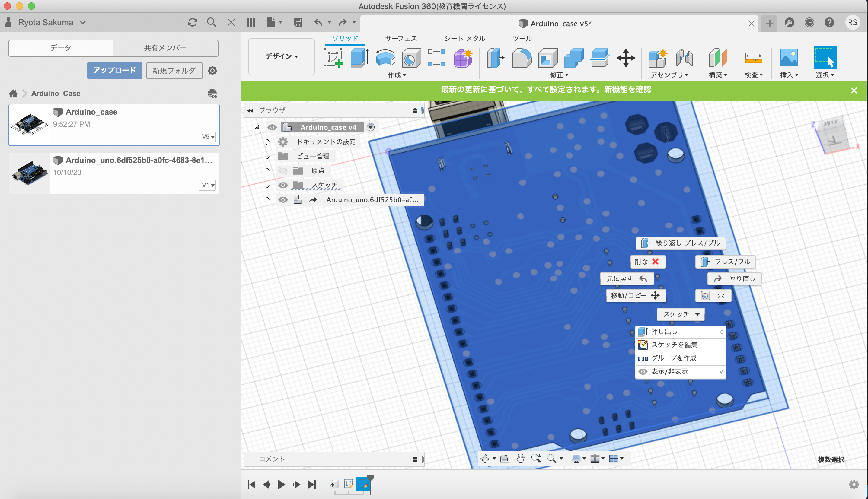The width and height of the screenshot is (868, 499).
Task: Open the Arduino_uno file thumbnail
Action: [x=30, y=173]
